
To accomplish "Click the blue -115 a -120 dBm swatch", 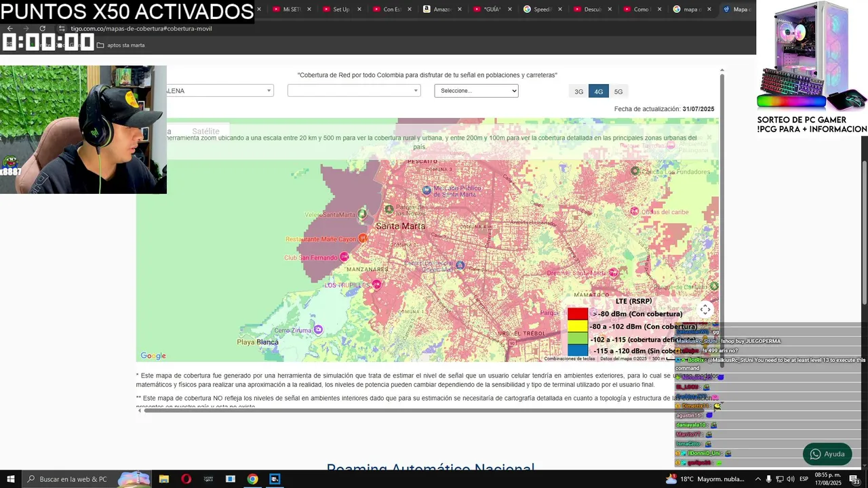I will (578, 350).
